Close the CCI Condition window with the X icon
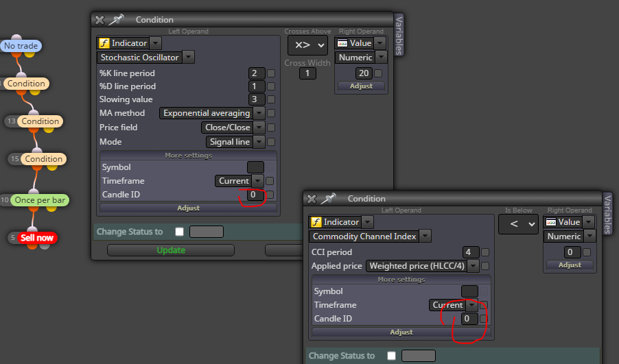The image size is (619, 364). [x=312, y=199]
